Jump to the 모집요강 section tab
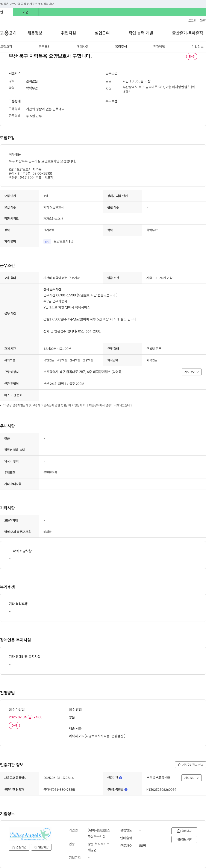 coord(6,47)
